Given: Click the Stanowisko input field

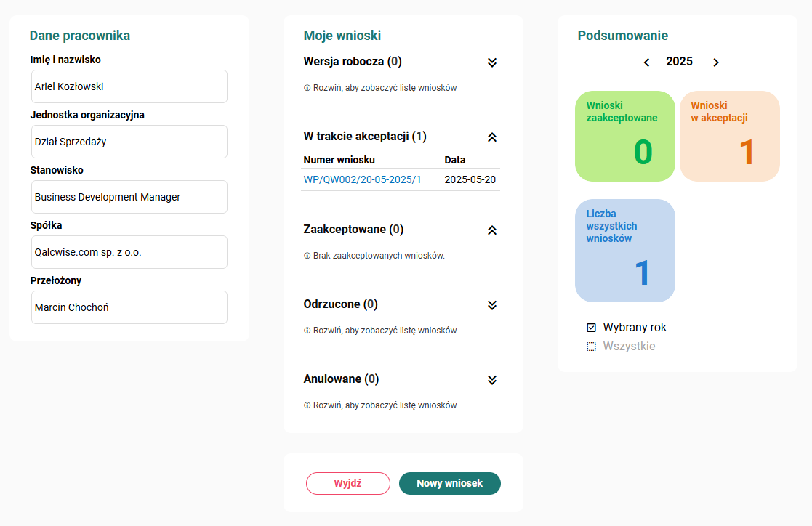Looking at the screenshot, I should pos(129,197).
